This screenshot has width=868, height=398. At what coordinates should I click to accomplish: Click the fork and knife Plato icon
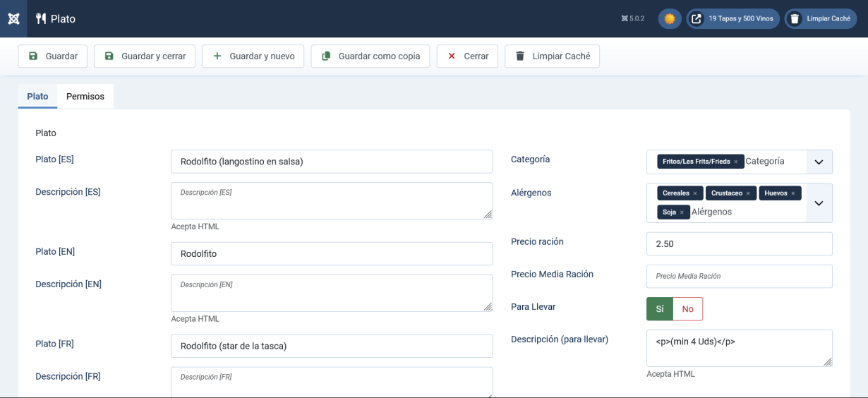click(x=41, y=19)
